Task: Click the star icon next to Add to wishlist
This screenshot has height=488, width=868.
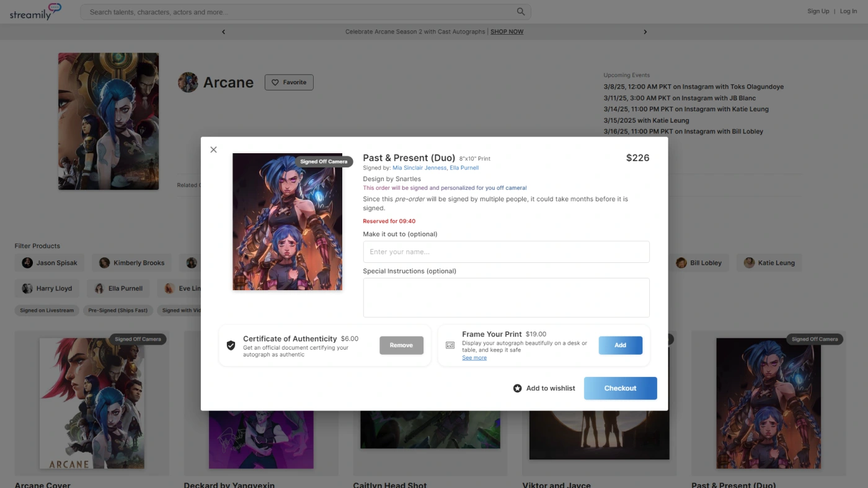Action: pyautogui.click(x=518, y=388)
